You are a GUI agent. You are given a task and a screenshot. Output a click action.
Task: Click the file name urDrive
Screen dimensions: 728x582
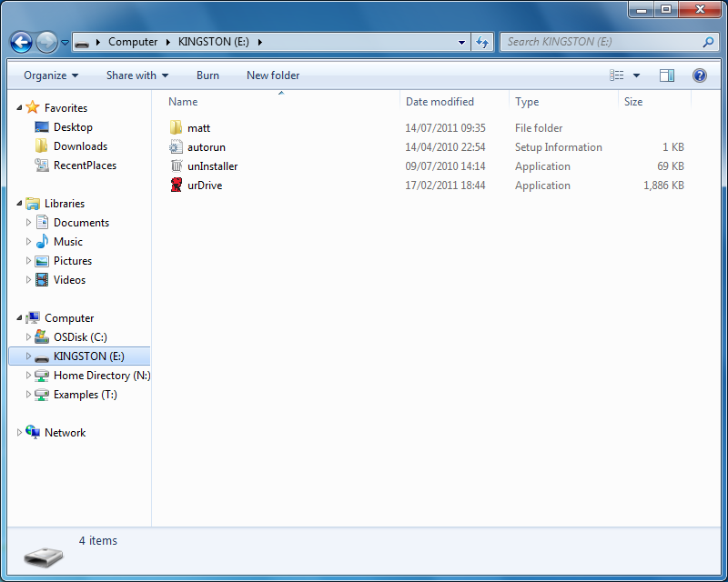205,186
